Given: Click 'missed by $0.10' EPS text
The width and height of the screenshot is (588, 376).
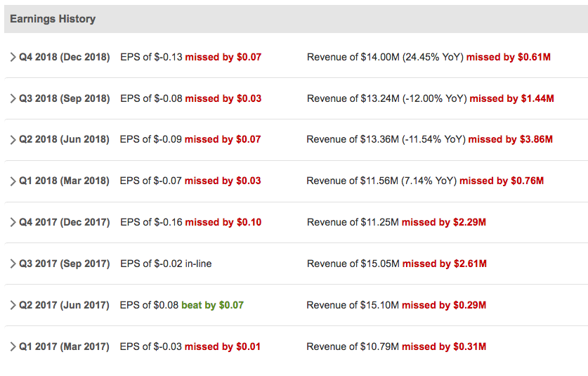Looking at the screenshot, I should tap(223, 222).
